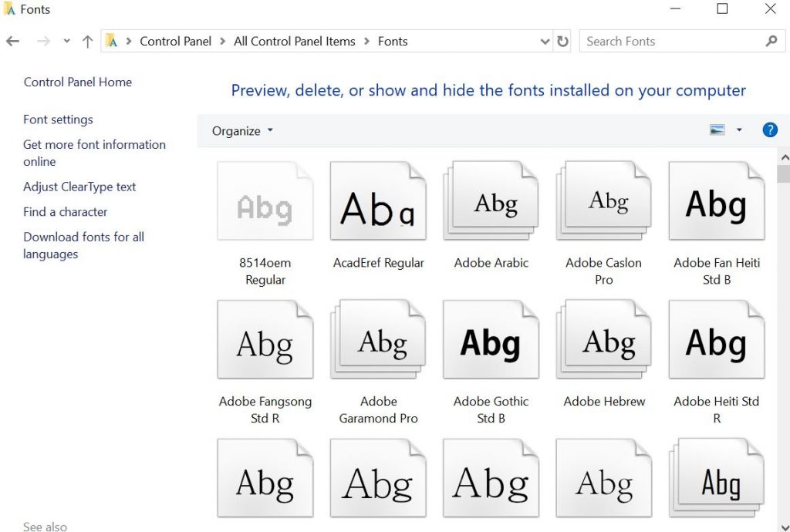
Task: Navigate to All Control Panel Items breadcrumb
Action: pos(294,41)
